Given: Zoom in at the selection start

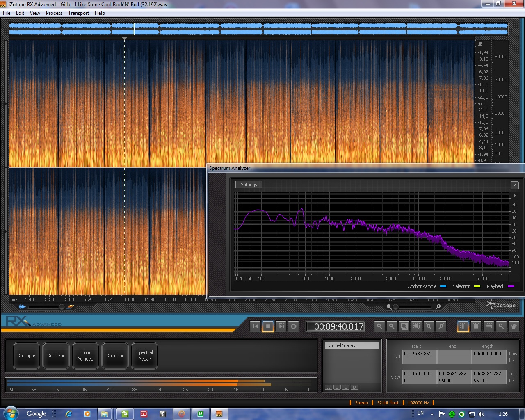Looking at the screenshot, I should click(429, 326).
